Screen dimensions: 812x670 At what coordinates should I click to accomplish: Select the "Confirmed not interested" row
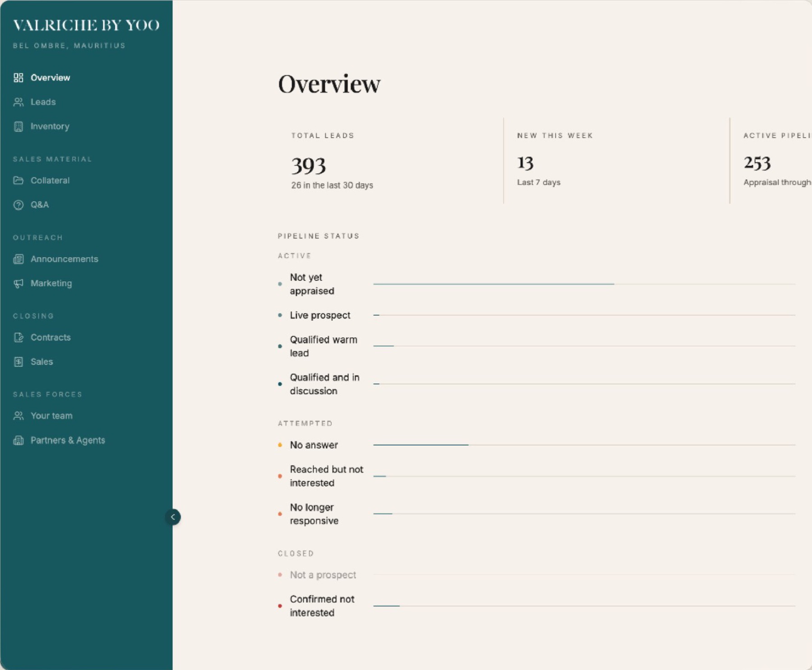[536, 606]
